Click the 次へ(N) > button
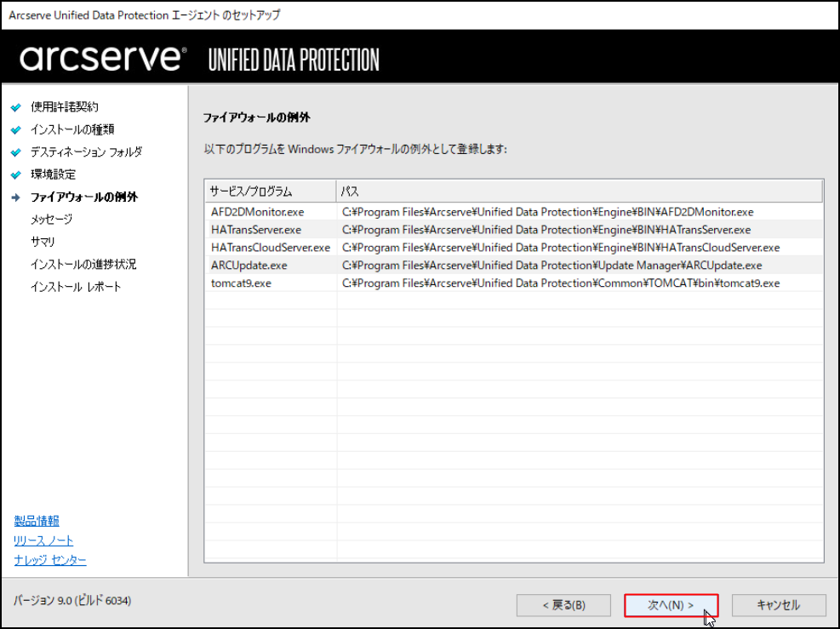Screen dimensions: 840x629 pyautogui.click(x=671, y=605)
